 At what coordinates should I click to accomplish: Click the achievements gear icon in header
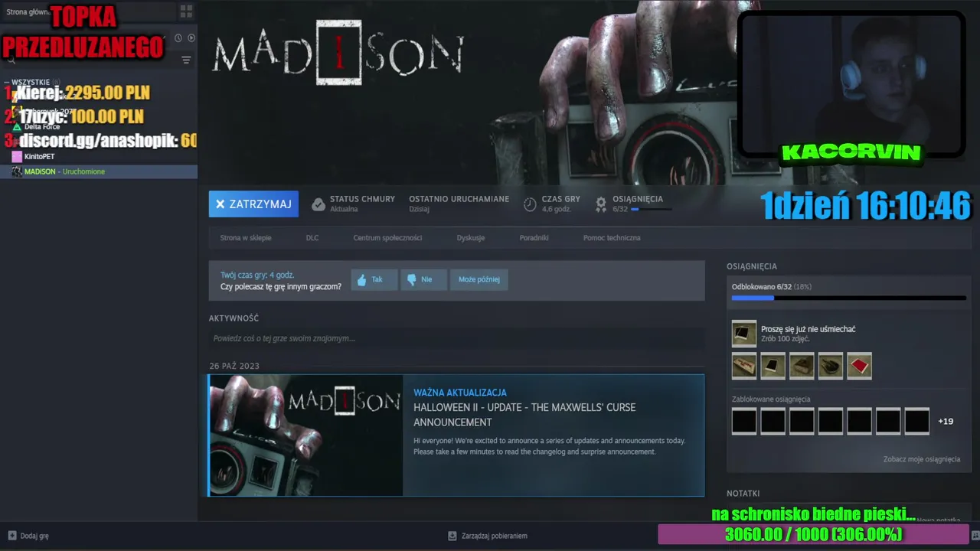click(x=601, y=204)
